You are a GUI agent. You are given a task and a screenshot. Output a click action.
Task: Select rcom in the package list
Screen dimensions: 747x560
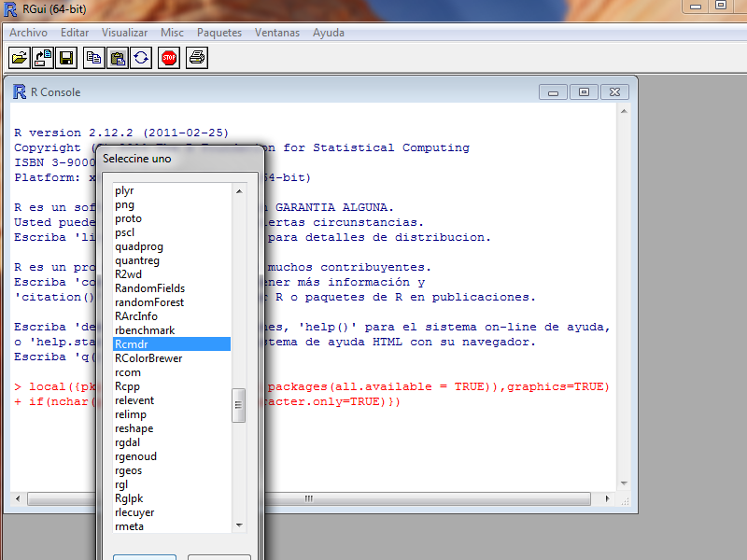[x=172, y=372]
